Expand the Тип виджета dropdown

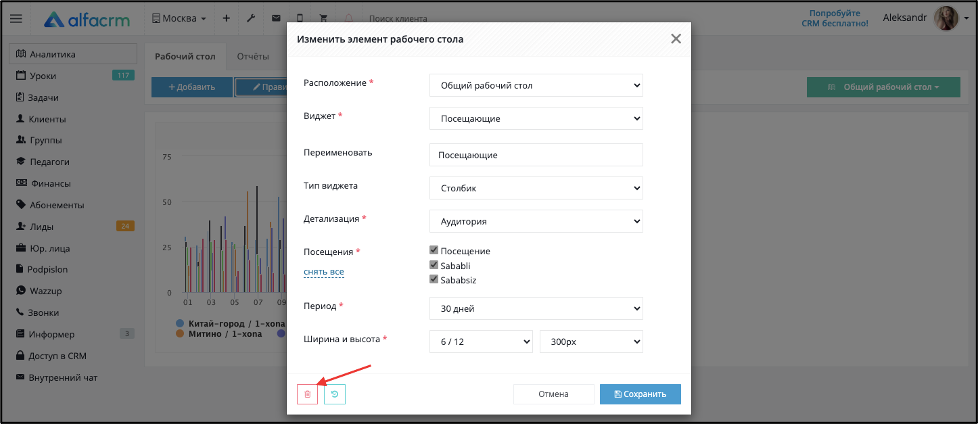pyautogui.click(x=536, y=188)
